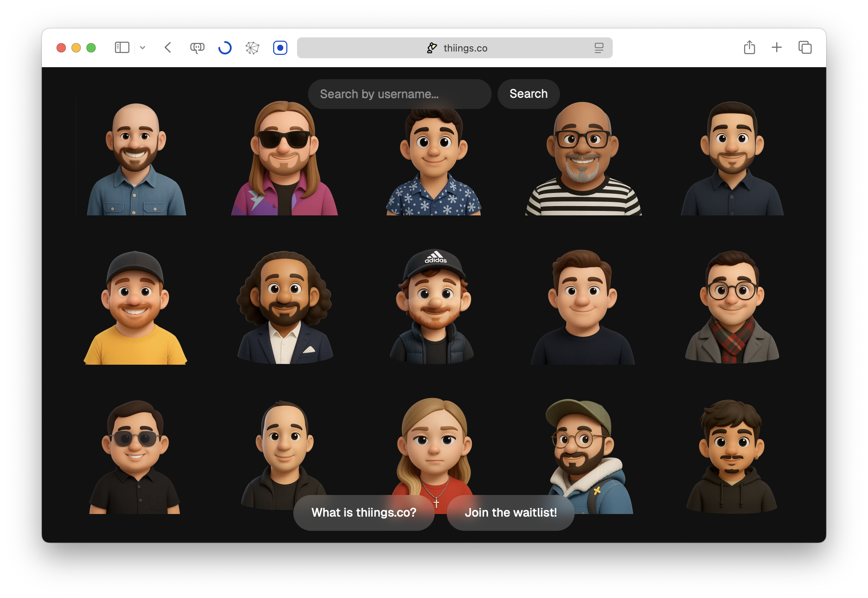The width and height of the screenshot is (868, 598).
Task: Toggle the Safari sidebar icon
Action: point(122,47)
